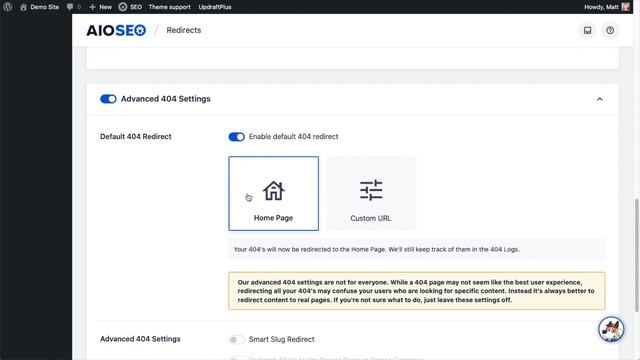Open the SEO admin bar menu

click(x=130, y=7)
